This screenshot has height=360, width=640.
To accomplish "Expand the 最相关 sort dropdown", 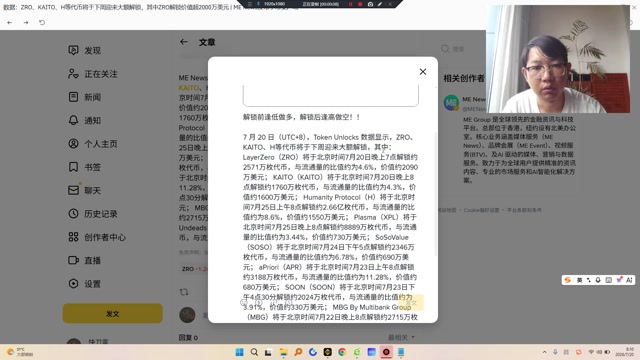I will (401, 337).
